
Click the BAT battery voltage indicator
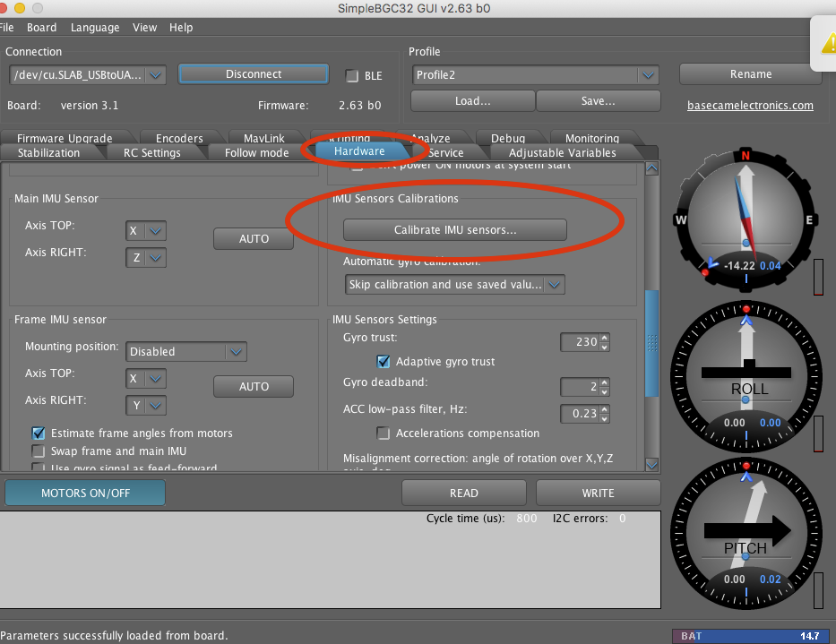point(751,636)
